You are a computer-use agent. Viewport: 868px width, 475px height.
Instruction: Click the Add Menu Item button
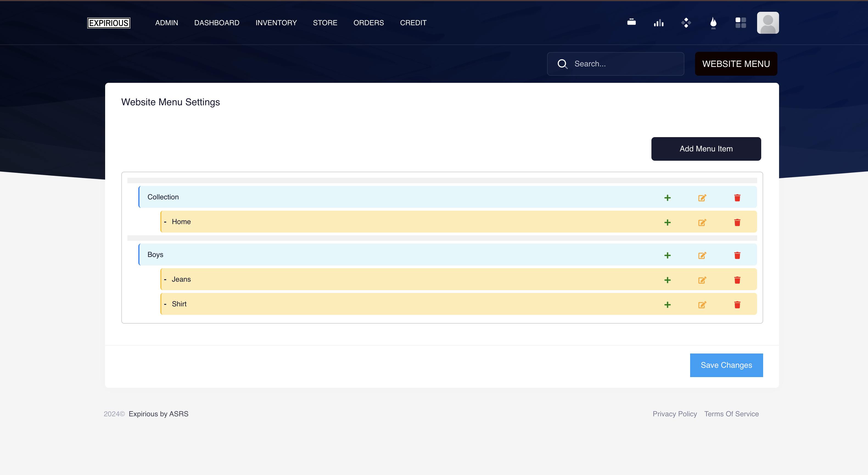(x=706, y=149)
